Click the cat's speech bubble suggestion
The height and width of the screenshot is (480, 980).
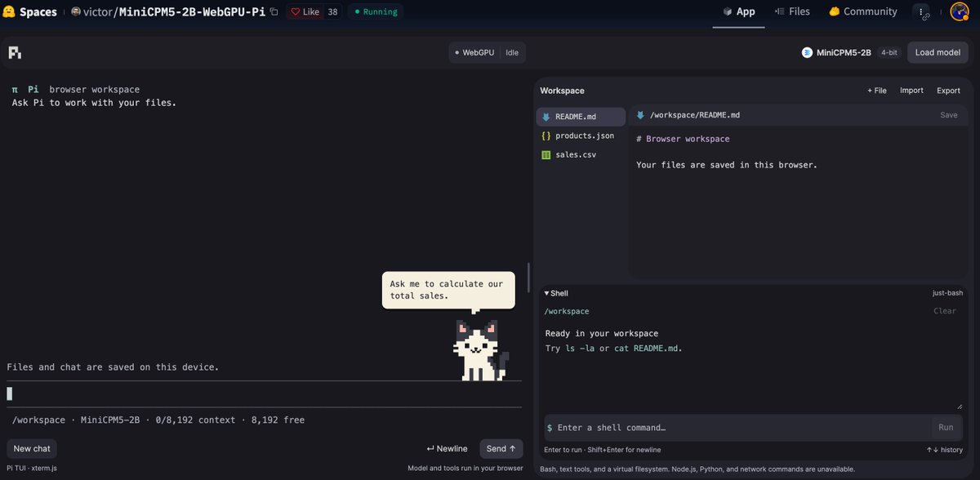tap(448, 290)
